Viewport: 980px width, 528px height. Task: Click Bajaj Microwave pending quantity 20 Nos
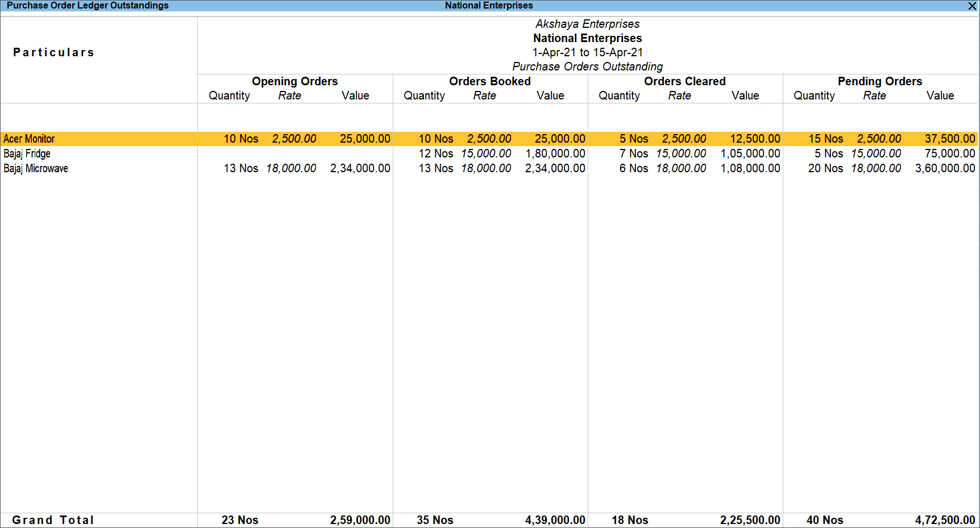tap(826, 168)
